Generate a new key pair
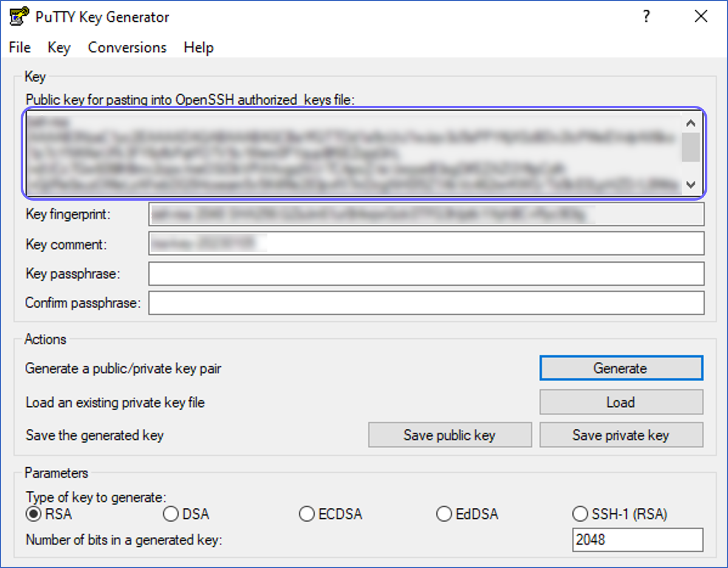Viewport: 728px width, 568px height. coord(620,368)
